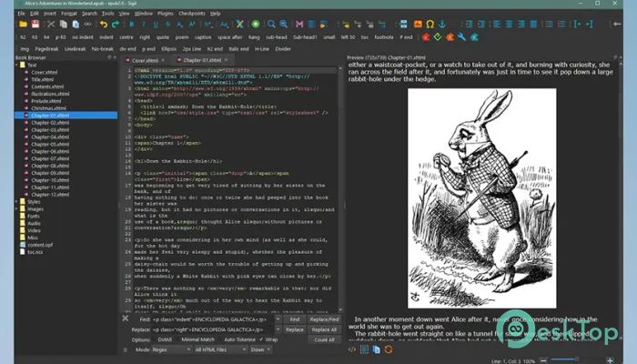Click into the Find text field
Screen dimensions: 637x364
point(212,319)
